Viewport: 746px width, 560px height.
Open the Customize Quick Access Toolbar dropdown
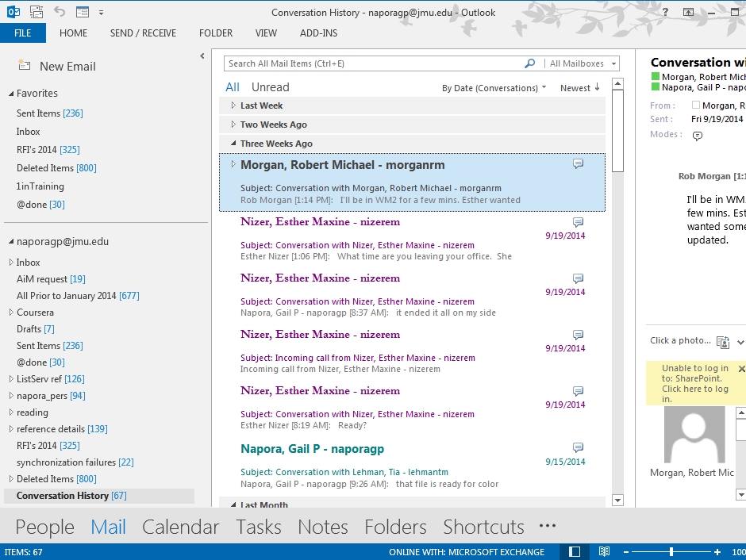click(101, 13)
